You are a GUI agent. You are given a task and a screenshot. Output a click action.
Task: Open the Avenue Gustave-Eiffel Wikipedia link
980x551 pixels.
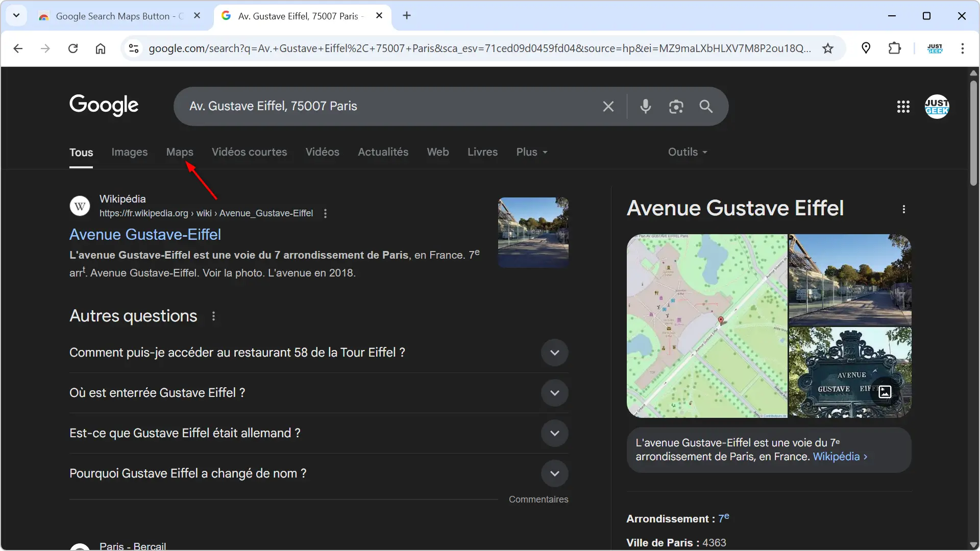[x=145, y=235]
